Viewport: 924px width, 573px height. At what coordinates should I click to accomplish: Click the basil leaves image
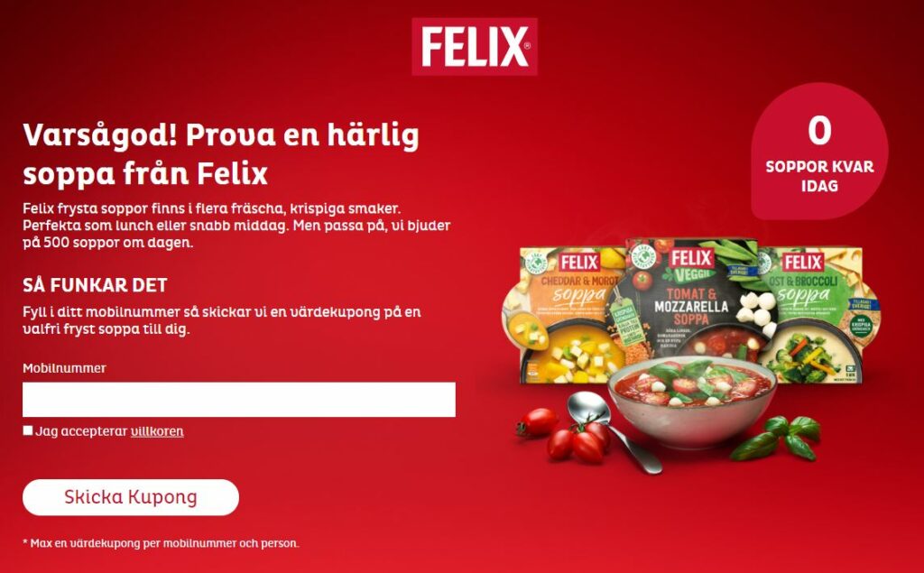777,438
